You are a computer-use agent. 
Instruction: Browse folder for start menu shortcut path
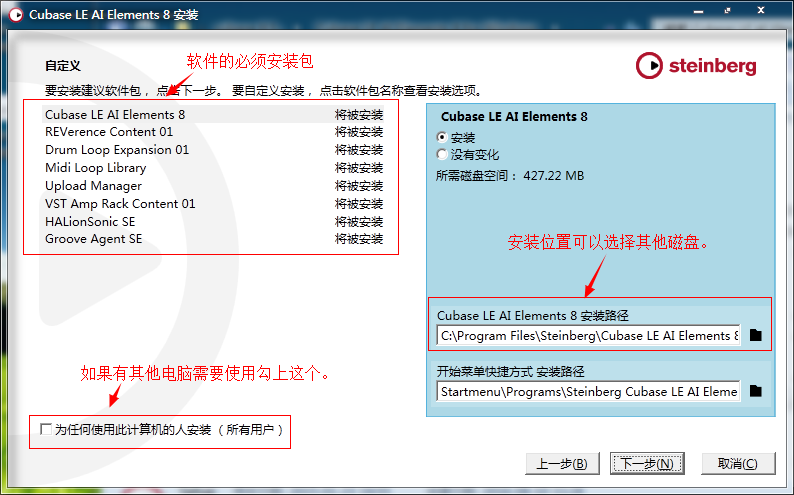tap(756, 391)
